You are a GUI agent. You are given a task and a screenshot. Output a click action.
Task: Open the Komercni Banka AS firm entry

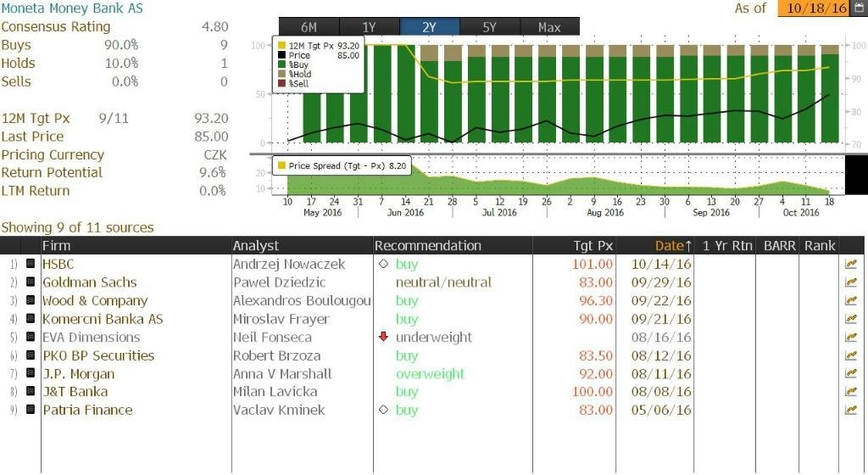[x=103, y=319]
